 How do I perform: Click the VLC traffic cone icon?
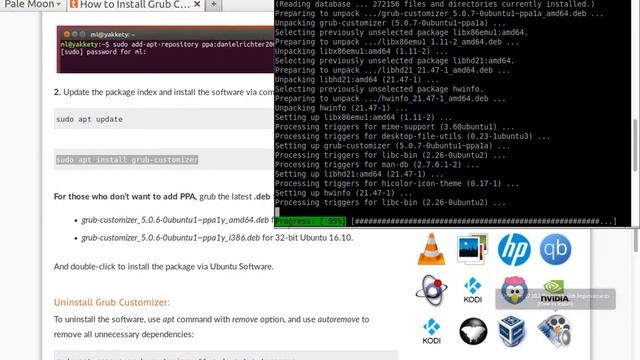pos(431,249)
